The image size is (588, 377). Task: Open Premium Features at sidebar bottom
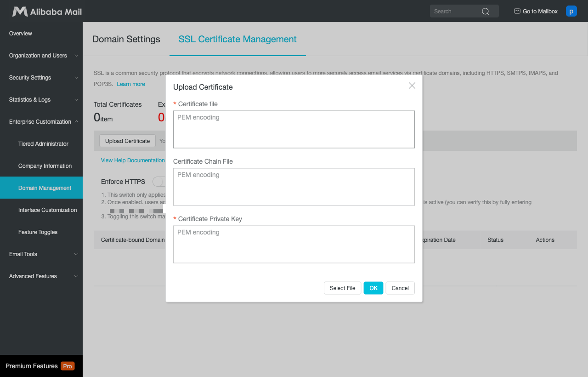pyautogui.click(x=41, y=366)
